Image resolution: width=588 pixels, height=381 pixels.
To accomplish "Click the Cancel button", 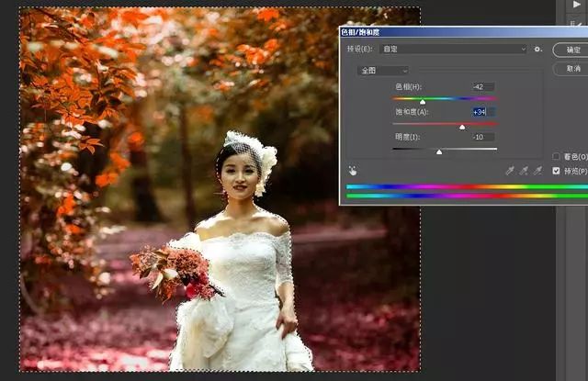I will (x=571, y=69).
